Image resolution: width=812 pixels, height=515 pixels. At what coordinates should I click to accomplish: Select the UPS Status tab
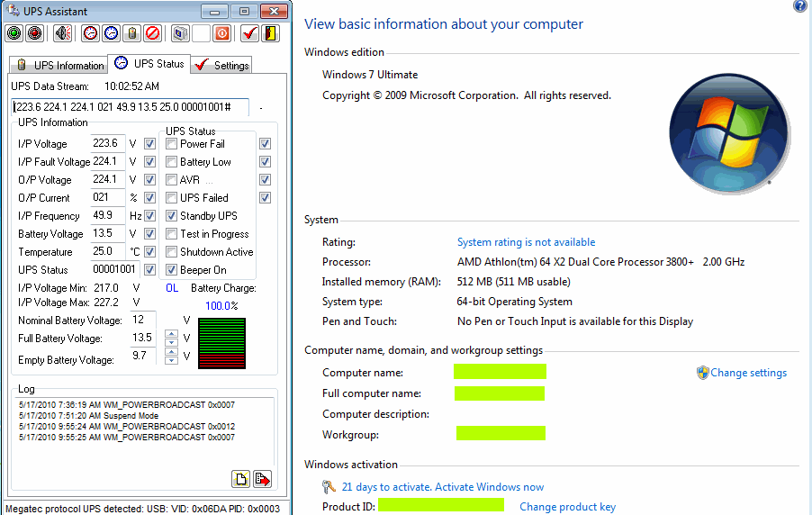149,63
